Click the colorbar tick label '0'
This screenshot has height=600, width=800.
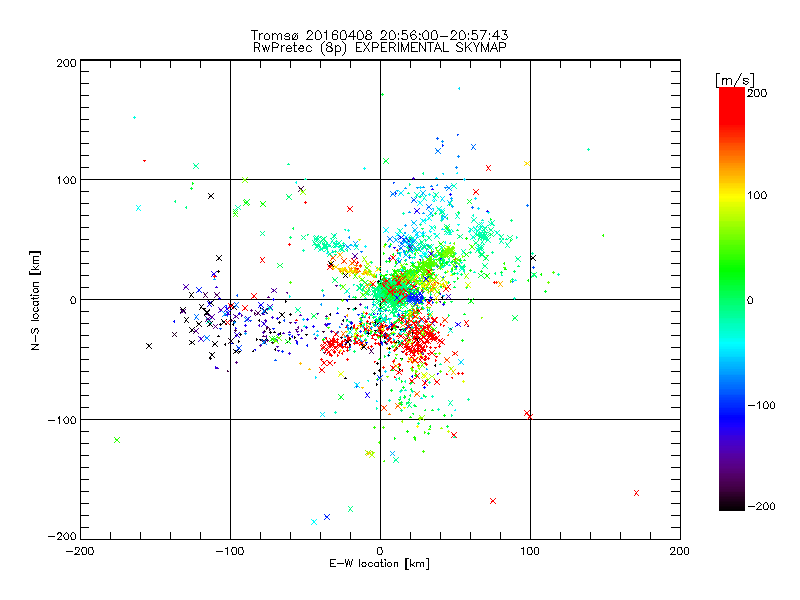pyautogui.click(x=750, y=300)
